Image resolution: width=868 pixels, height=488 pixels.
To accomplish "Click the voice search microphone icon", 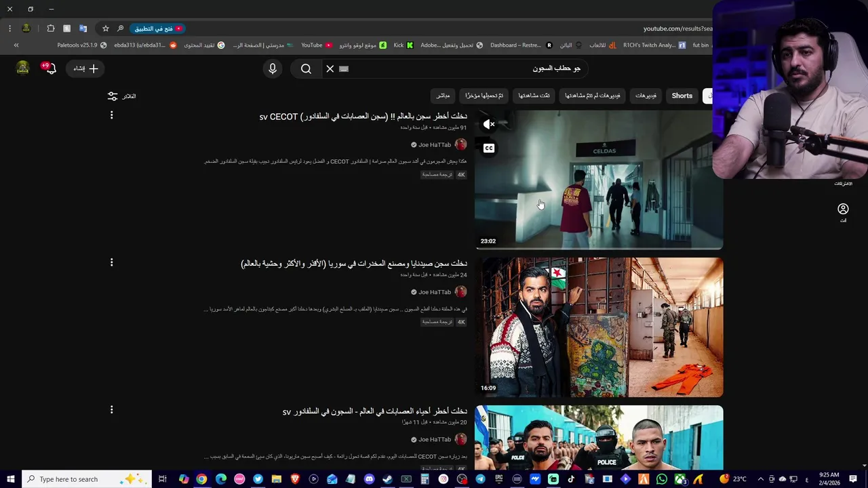I will point(273,68).
